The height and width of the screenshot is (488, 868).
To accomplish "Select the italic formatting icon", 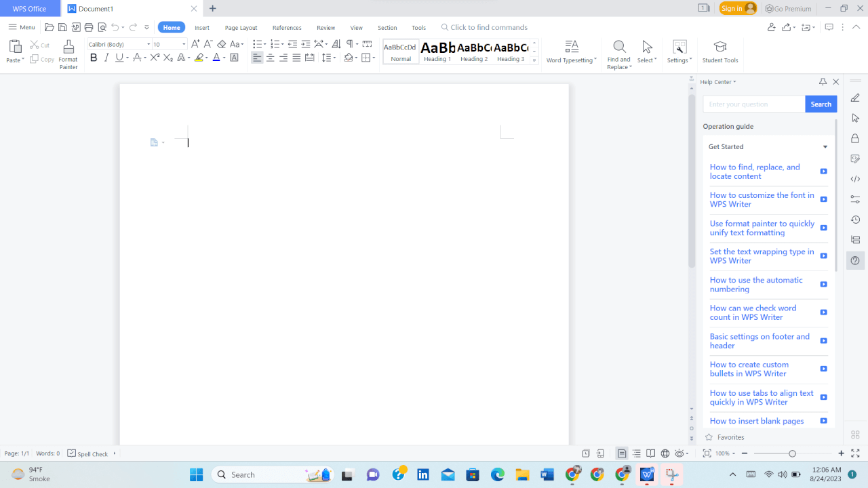I will (106, 58).
